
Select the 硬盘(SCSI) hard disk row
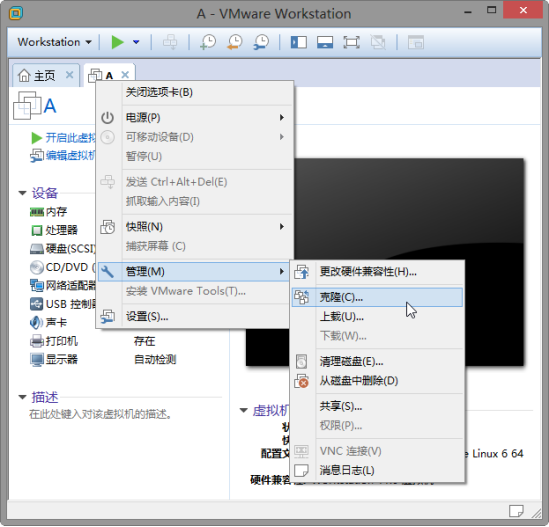(62, 249)
